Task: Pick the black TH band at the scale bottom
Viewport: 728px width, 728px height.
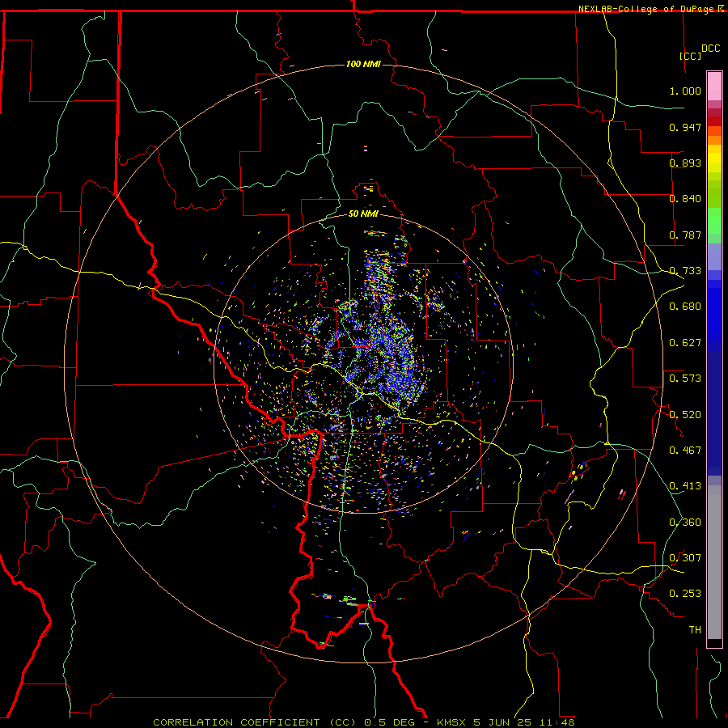Action: pyautogui.click(x=714, y=642)
